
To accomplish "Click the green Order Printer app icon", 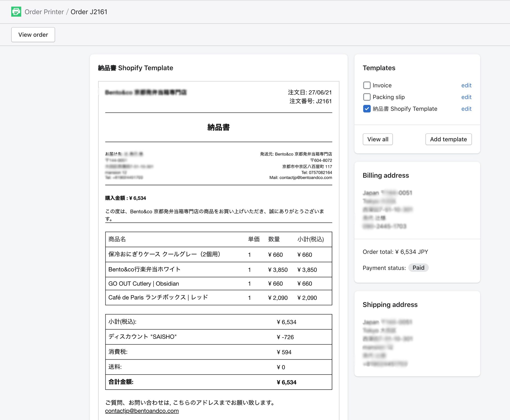I will click(16, 12).
